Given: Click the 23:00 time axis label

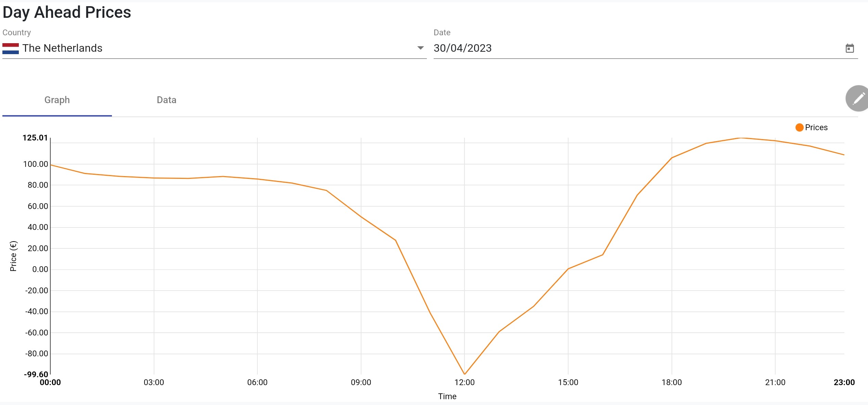Looking at the screenshot, I should pyautogui.click(x=844, y=382).
